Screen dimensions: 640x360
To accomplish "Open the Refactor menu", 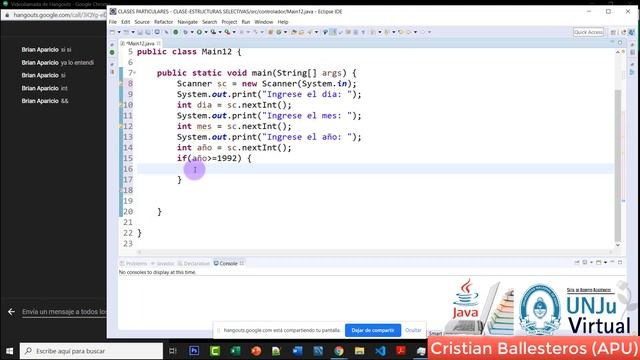I will click(164, 22).
